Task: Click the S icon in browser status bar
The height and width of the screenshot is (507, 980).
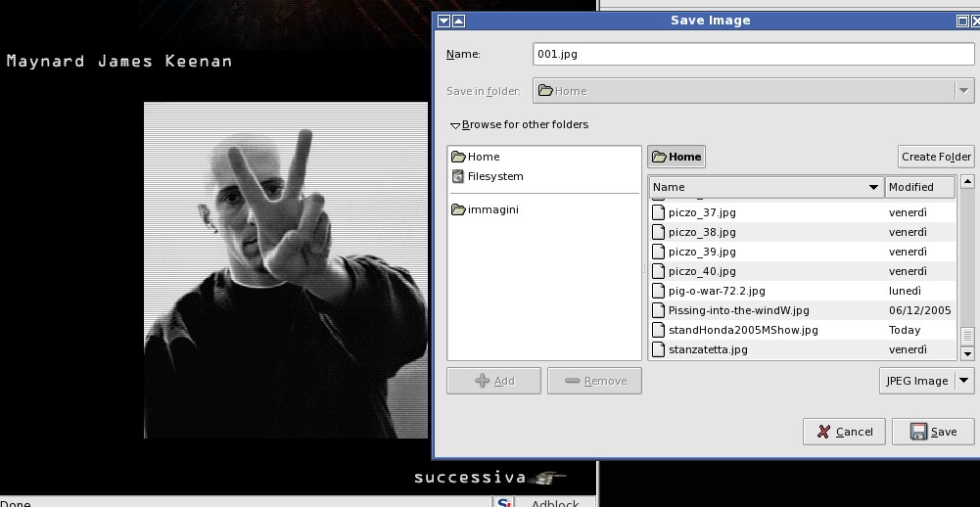Action: (x=503, y=502)
